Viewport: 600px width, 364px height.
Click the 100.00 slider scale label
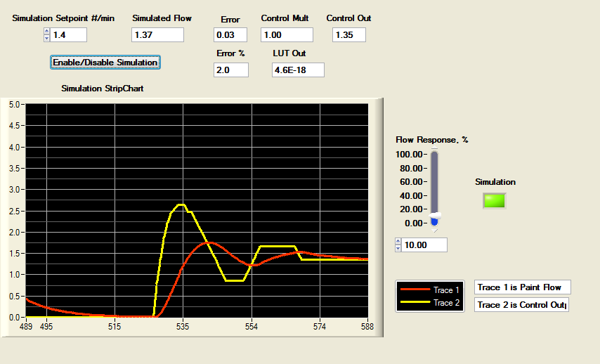(409, 155)
